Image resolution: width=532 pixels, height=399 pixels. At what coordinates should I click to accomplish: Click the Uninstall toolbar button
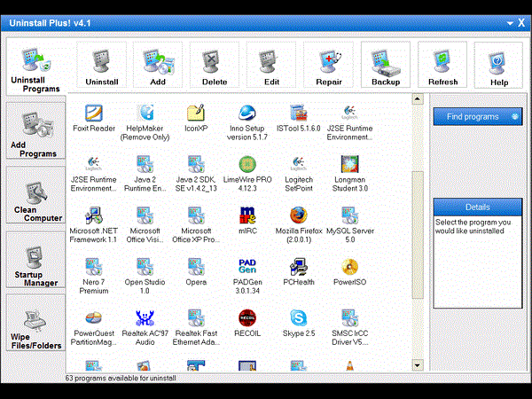click(102, 65)
